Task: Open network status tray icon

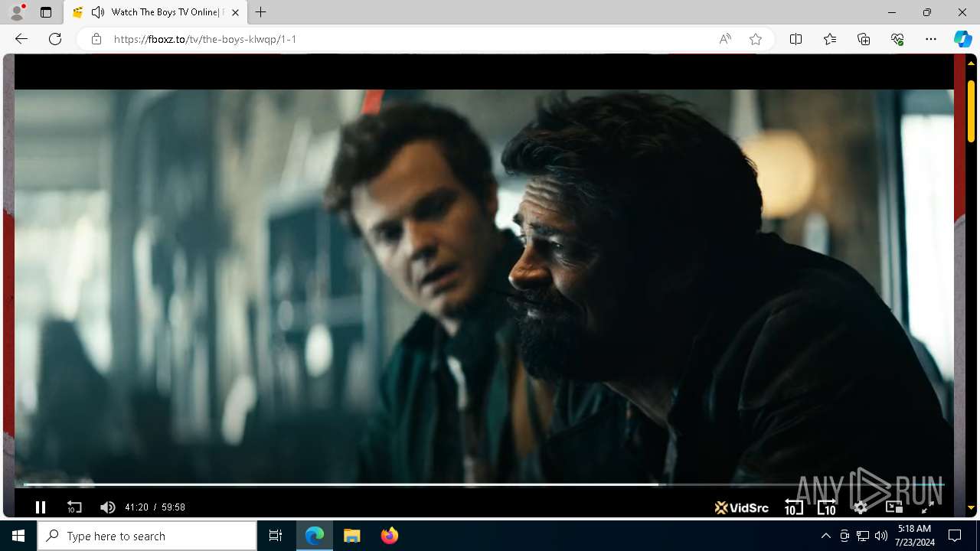Action: coord(863,536)
